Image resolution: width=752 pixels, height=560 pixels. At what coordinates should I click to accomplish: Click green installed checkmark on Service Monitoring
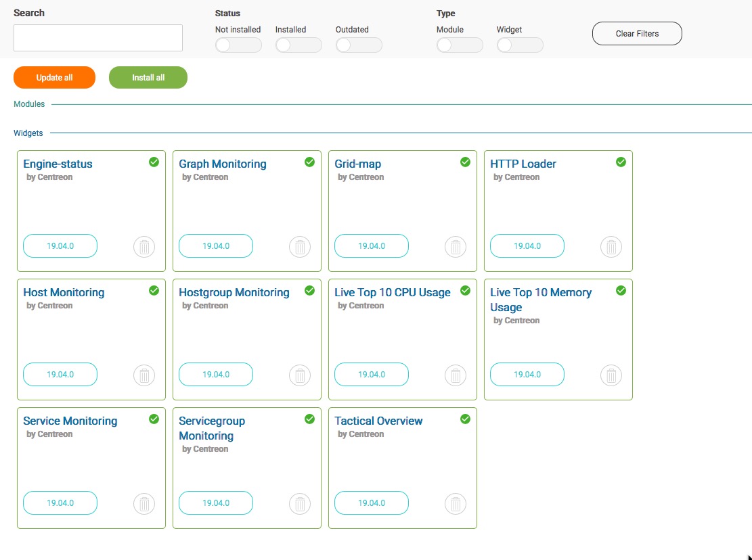point(154,419)
